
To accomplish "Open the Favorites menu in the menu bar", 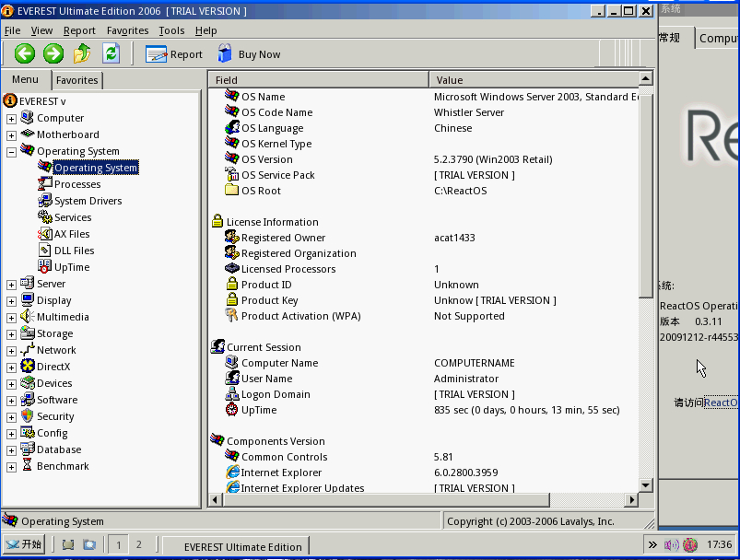I will (127, 30).
